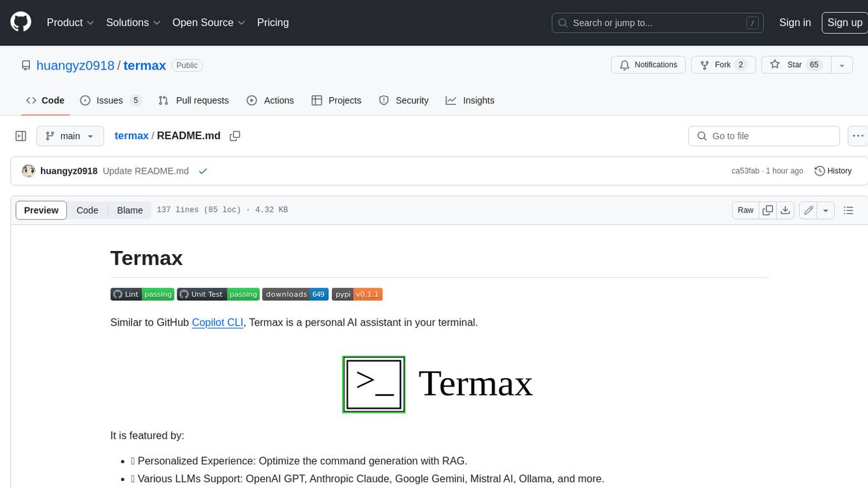View the commit checks status checkmark

(x=203, y=171)
